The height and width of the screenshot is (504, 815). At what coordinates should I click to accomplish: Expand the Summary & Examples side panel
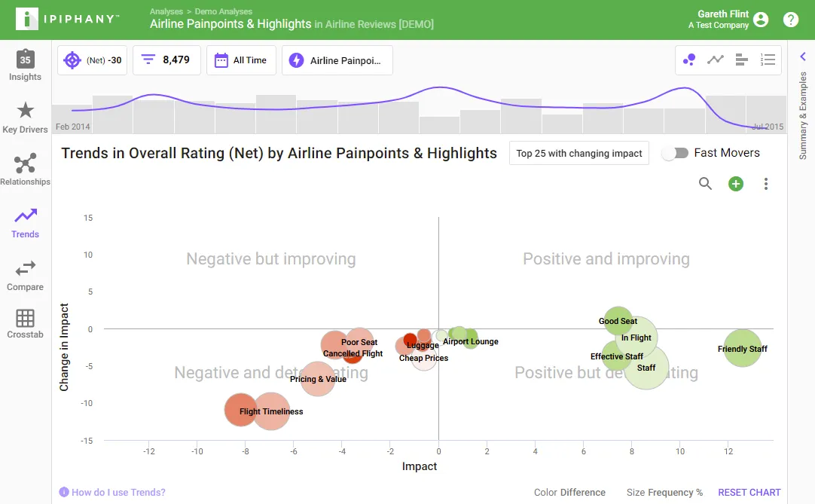point(802,57)
